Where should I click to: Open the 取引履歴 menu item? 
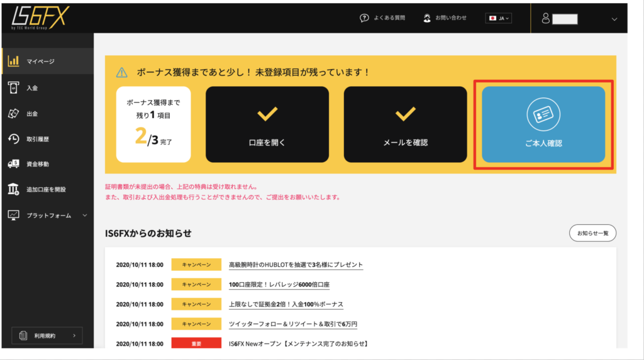coord(48,139)
